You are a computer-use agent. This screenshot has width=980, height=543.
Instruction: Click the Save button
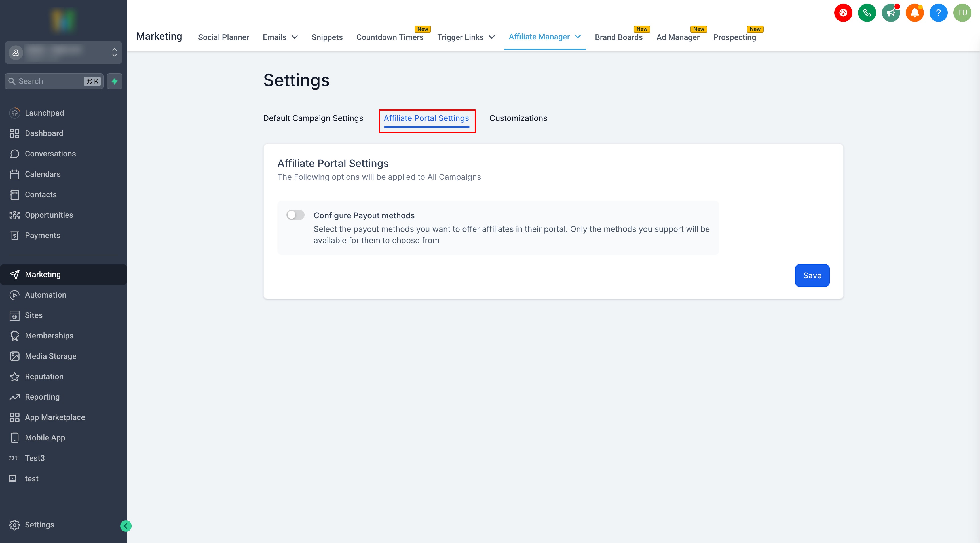[x=812, y=275]
